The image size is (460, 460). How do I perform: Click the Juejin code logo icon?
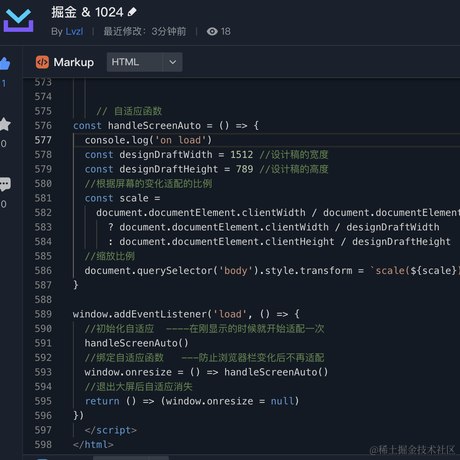coord(18,20)
